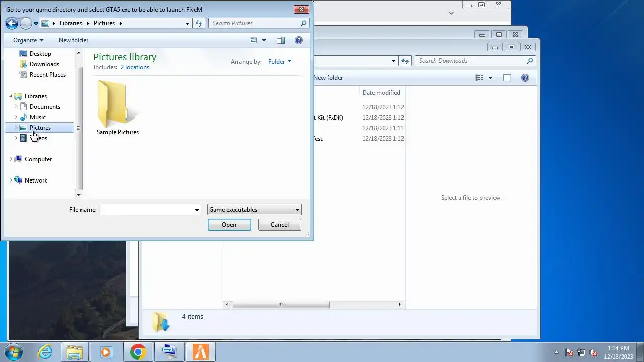Image resolution: width=644 pixels, height=362 pixels.
Task: Click the help icon in file dialog
Action: pos(299,40)
